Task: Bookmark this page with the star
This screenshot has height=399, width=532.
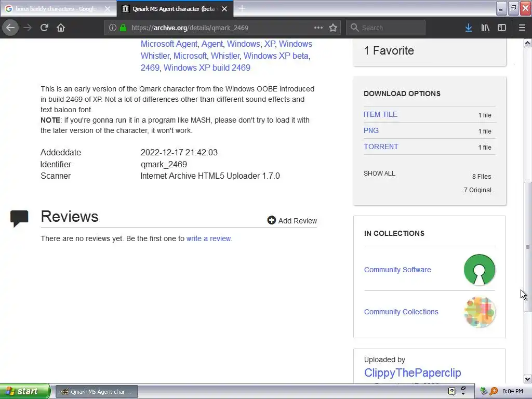Action: (333, 28)
